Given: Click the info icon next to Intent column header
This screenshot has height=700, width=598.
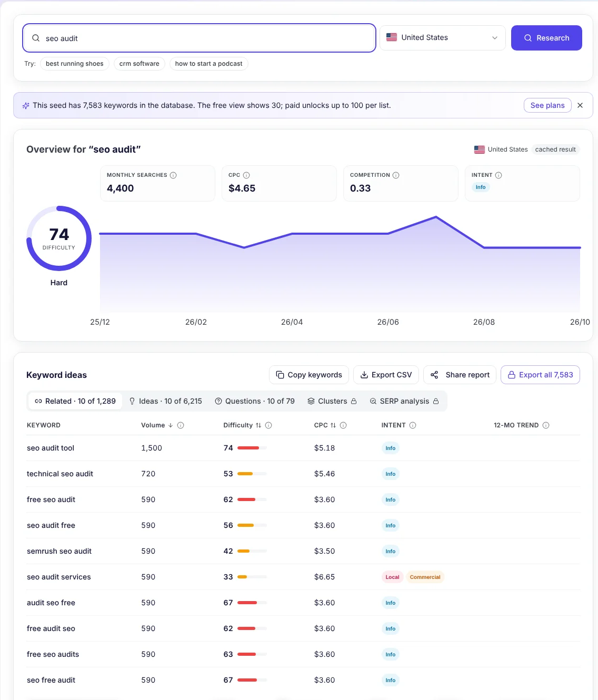Looking at the screenshot, I should (413, 425).
